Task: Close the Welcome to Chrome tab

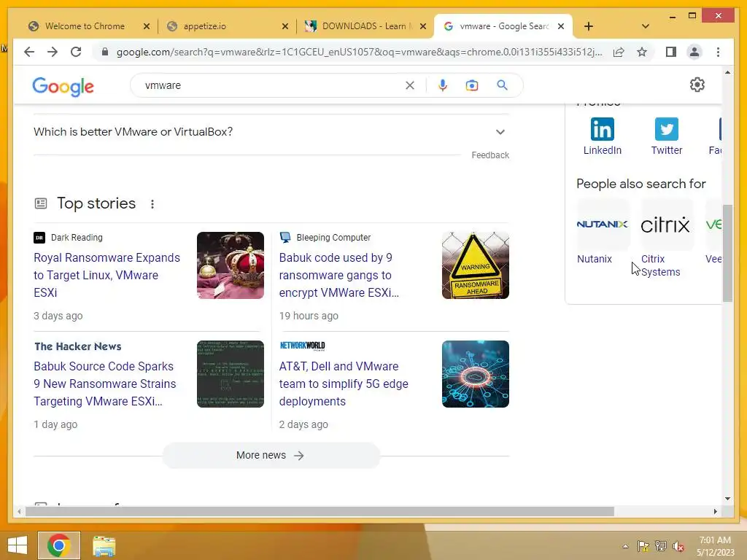Action: (x=146, y=26)
